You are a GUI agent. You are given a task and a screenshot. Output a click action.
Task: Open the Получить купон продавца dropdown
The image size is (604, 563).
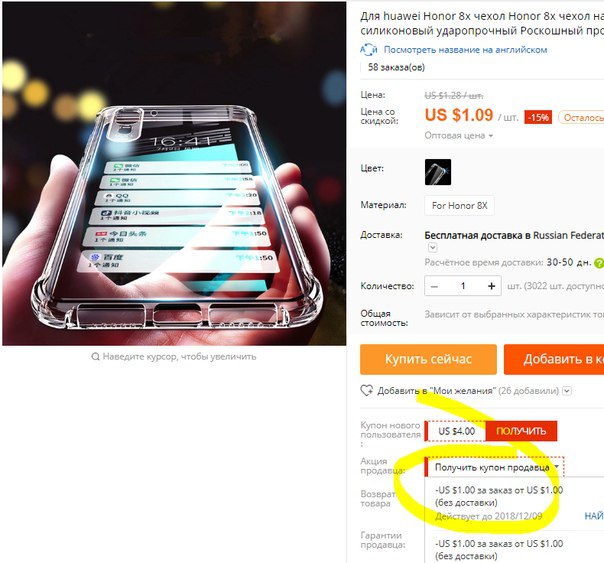point(494,467)
